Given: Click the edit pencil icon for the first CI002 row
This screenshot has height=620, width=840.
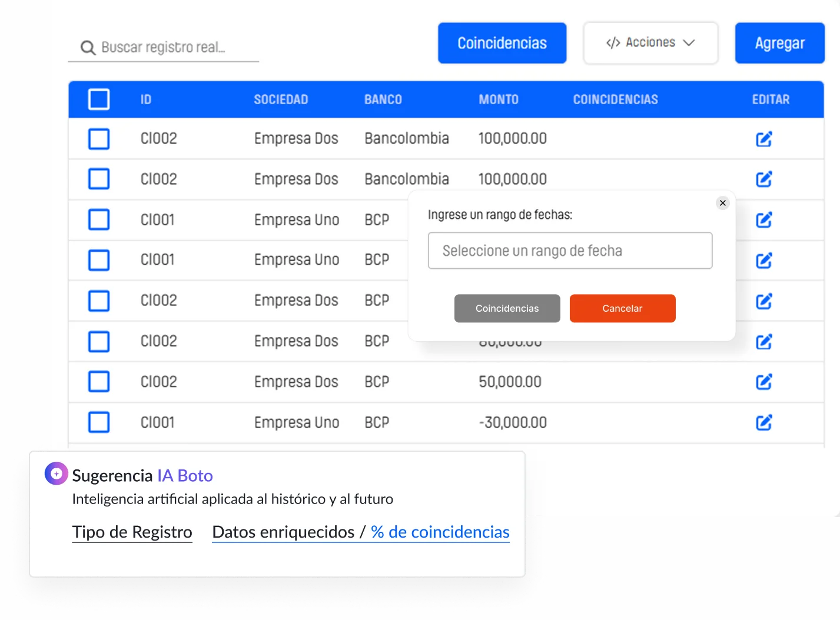Looking at the screenshot, I should coord(763,139).
